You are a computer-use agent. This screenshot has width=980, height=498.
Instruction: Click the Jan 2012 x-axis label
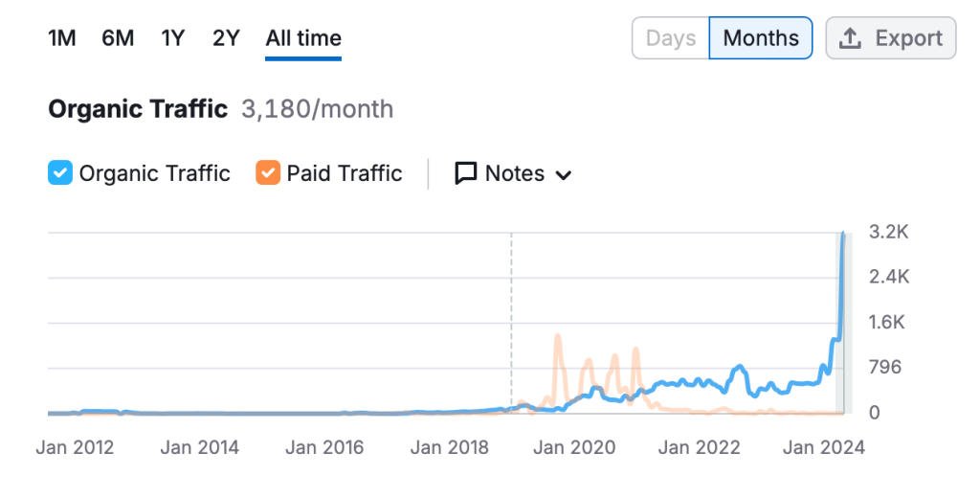(x=75, y=447)
